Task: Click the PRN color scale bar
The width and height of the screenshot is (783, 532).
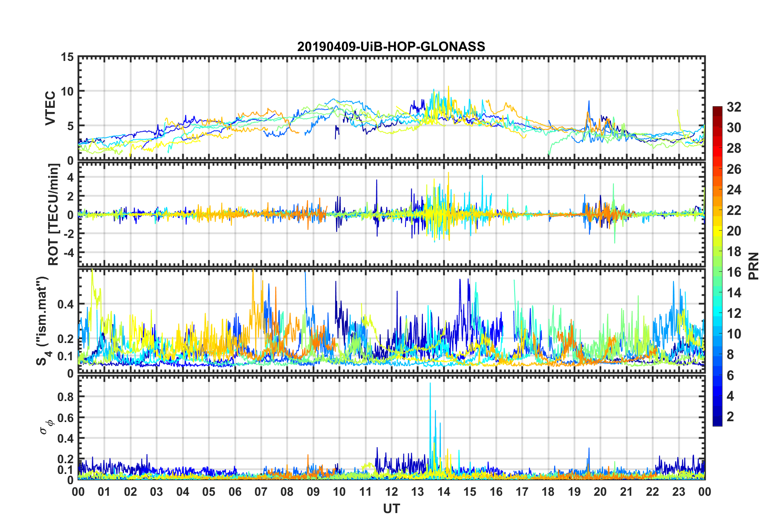Action: [718, 266]
